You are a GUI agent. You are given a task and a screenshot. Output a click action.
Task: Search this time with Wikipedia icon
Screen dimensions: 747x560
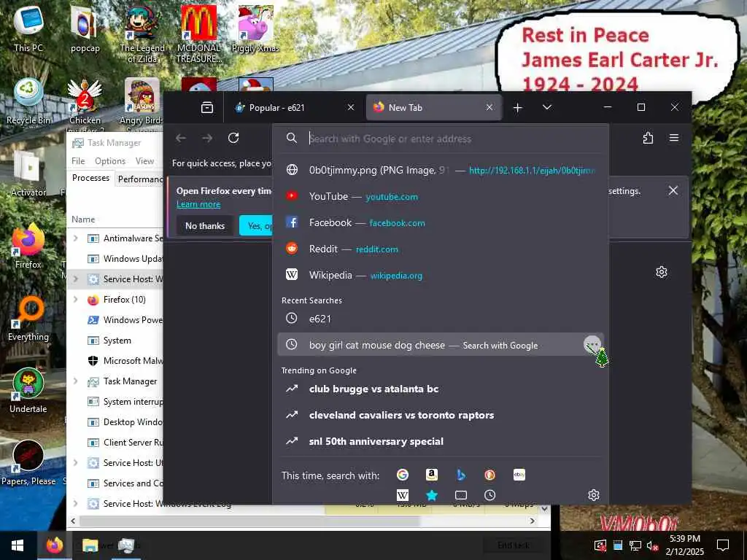point(403,495)
